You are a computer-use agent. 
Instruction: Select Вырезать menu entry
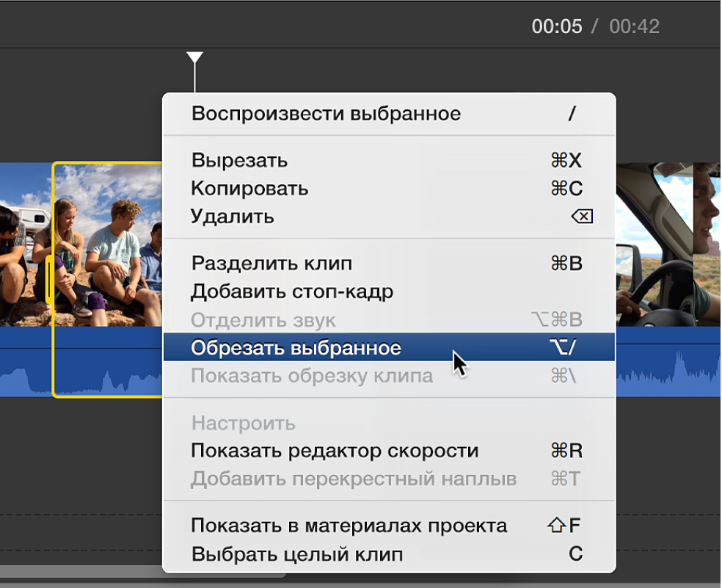(x=389, y=160)
